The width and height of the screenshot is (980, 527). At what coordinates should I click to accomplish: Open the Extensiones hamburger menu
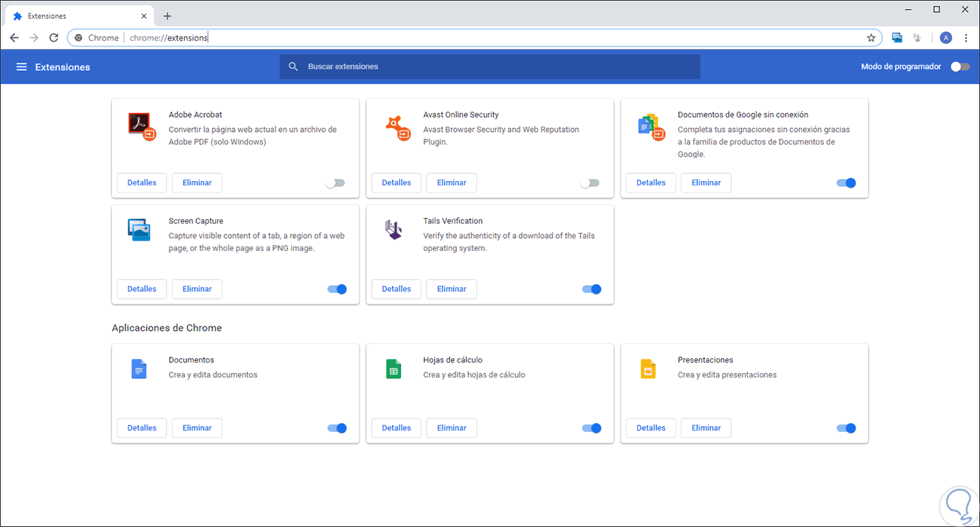coord(21,67)
